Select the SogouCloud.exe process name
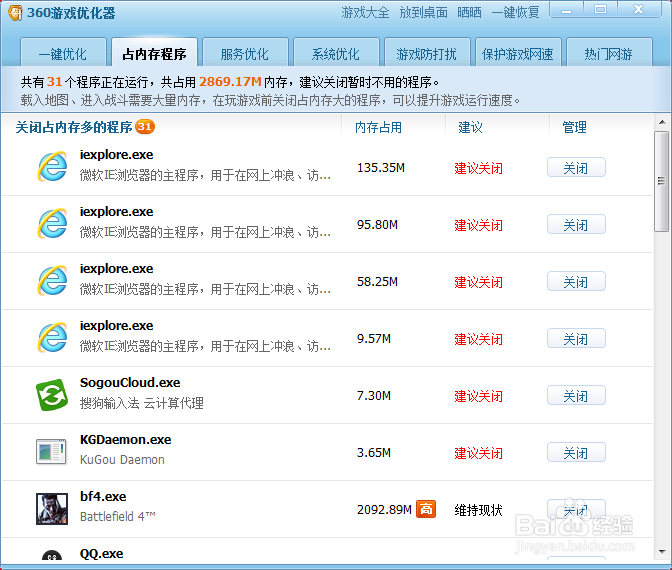This screenshot has width=672, height=570. 130,383
